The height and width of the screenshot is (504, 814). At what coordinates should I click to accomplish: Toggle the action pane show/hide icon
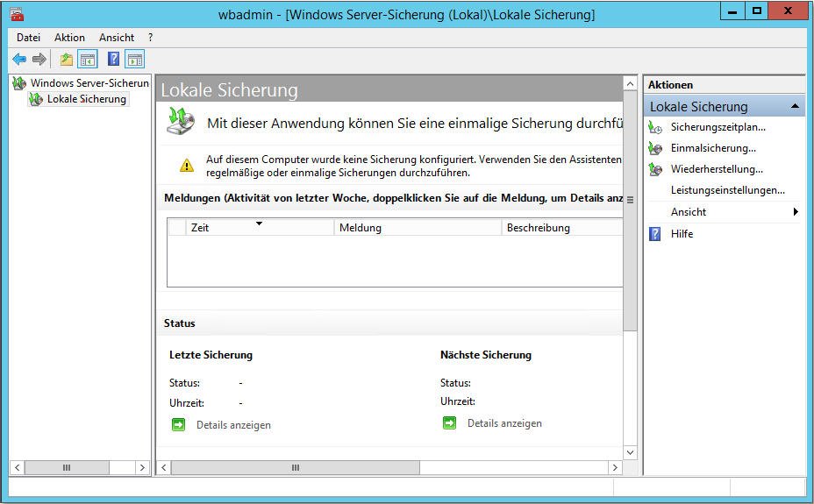tap(135, 59)
